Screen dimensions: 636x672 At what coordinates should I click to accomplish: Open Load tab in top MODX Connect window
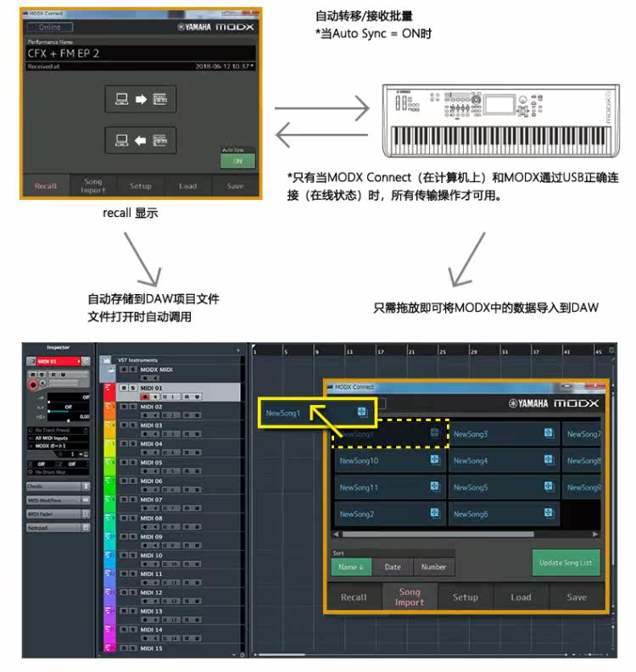[x=188, y=186]
